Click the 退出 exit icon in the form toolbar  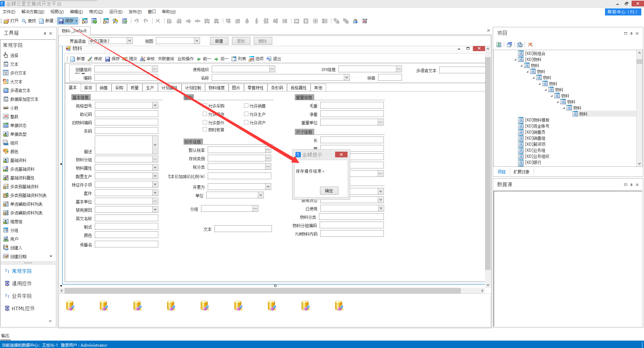(269, 59)
